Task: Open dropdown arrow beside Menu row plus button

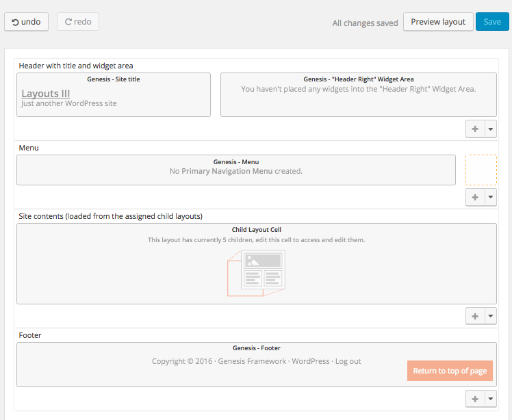Action: (491, 197)
